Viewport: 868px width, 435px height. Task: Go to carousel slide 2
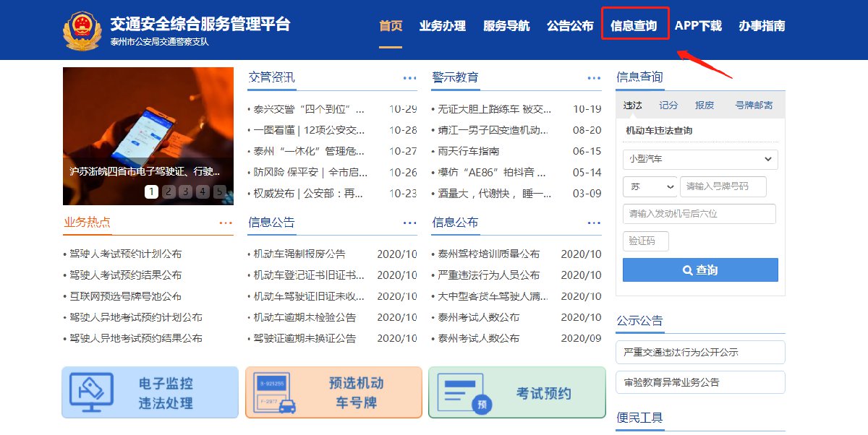coord(169,191)
